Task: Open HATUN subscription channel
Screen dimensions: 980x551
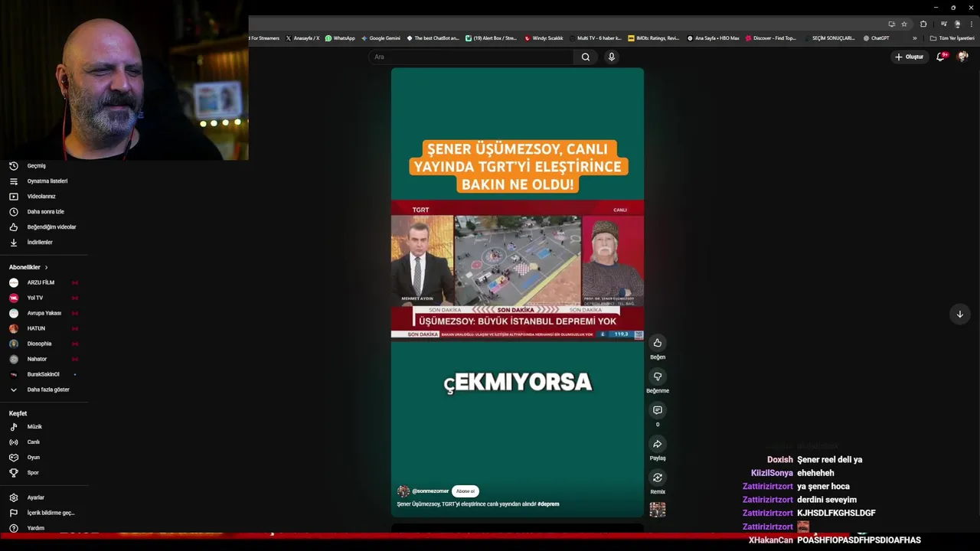Action: [36, 328]
